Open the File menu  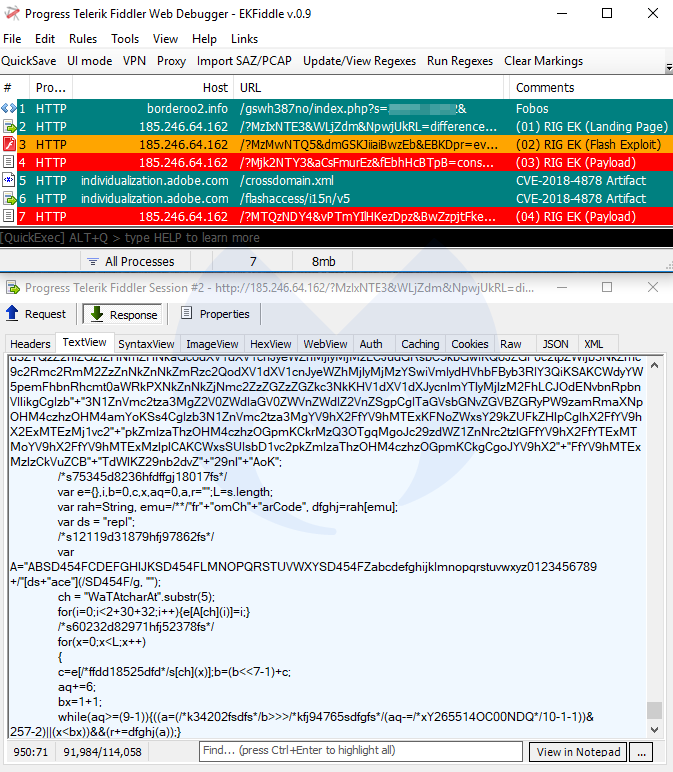[x=12, y=39]
